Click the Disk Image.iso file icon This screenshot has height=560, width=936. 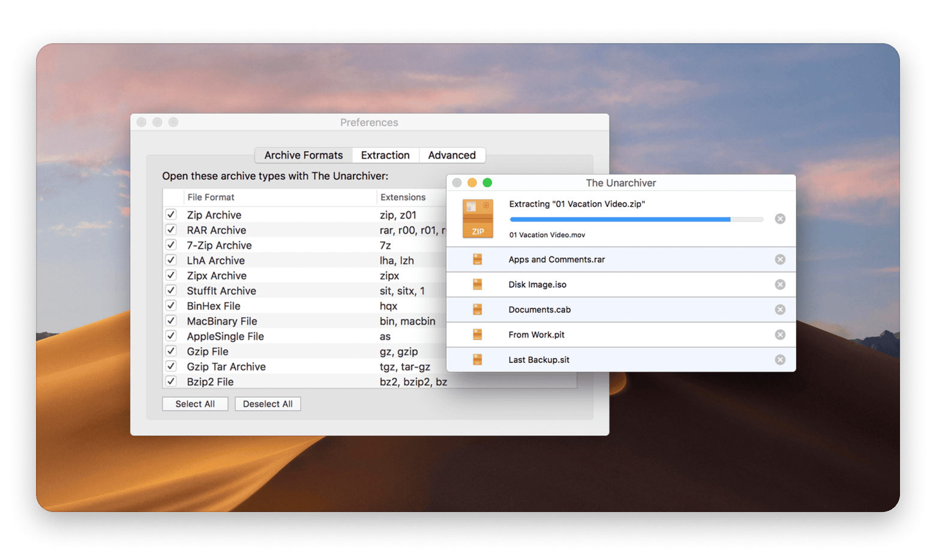[x=478, y=285]
